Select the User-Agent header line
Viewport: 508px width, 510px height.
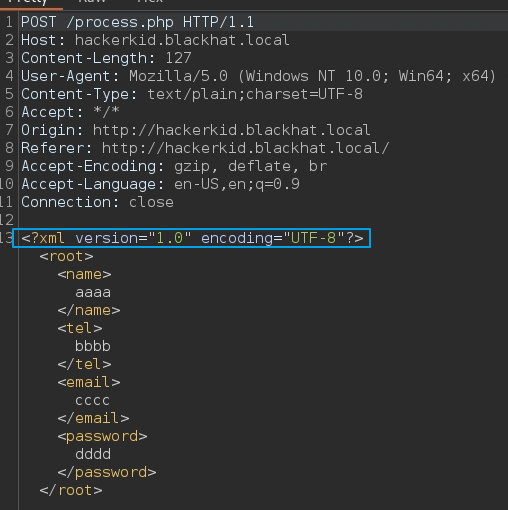(259, 76)
